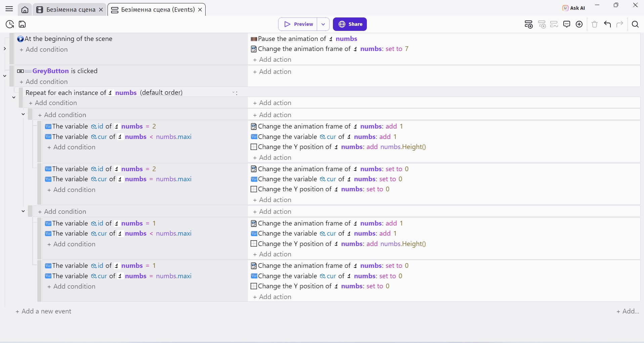Undo the last change

coord(607,24)
